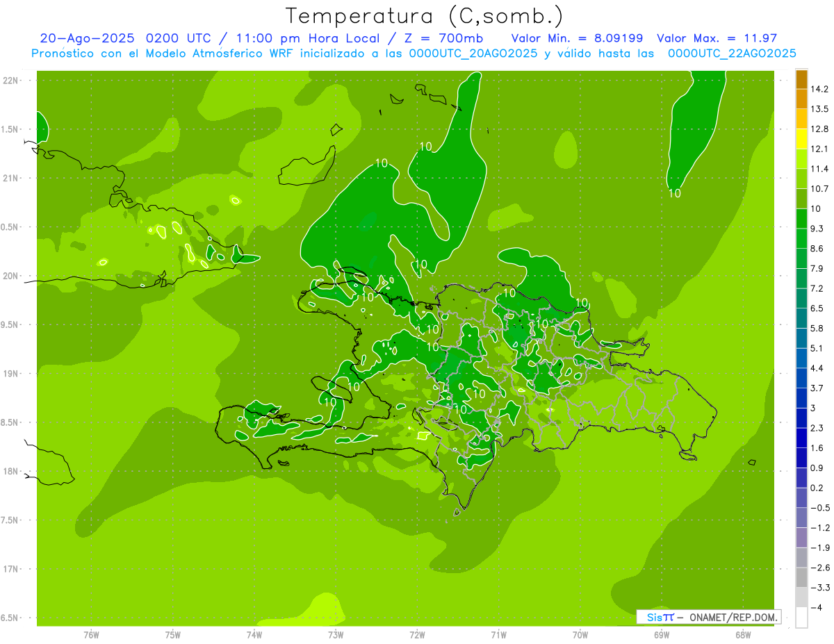This screenshot has height=644, width=834.
Task: Select "0000UTC_22AGO2025" valid-until time text
Action: coord(731,53)
